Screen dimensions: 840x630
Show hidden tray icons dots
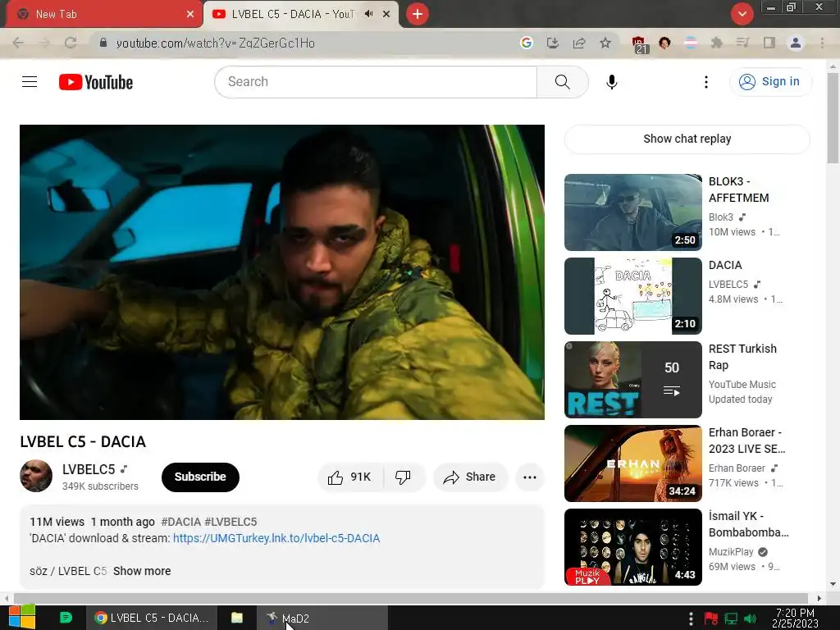pos(691,619)
